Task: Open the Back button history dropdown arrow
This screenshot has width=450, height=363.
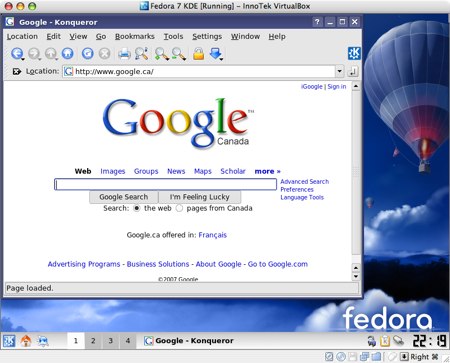Action: pos(23,59)
